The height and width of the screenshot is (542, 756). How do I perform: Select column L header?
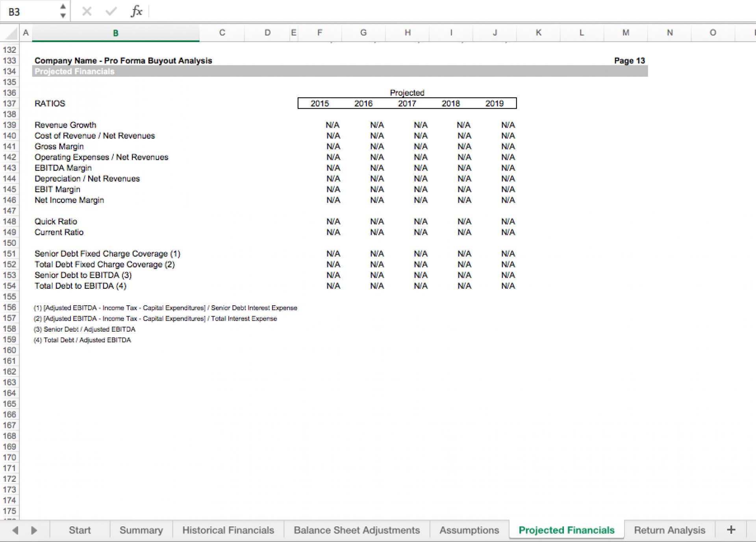click(x=582, y=33)
